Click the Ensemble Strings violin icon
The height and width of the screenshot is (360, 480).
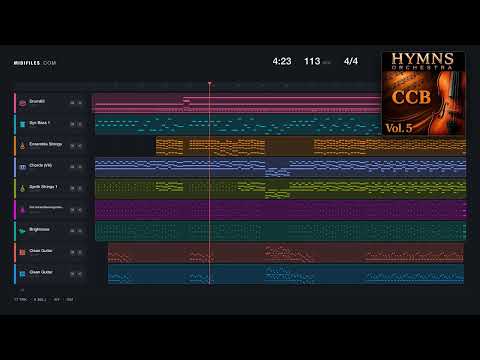click(23, 146)
